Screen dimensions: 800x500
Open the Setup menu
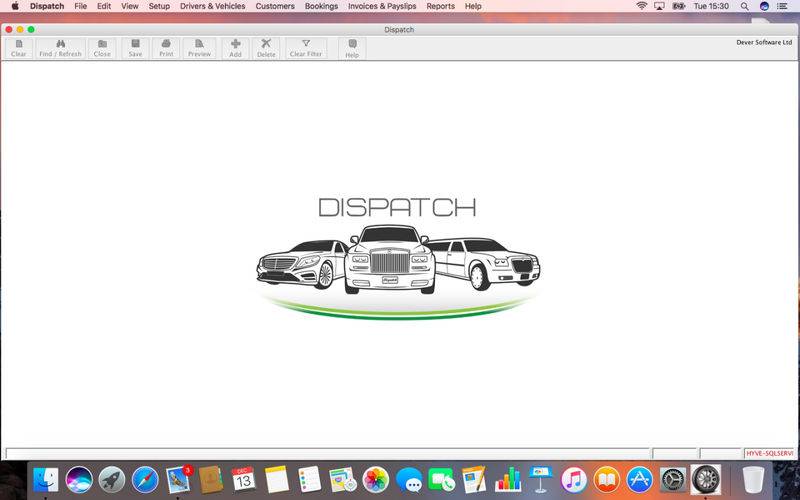159,6
